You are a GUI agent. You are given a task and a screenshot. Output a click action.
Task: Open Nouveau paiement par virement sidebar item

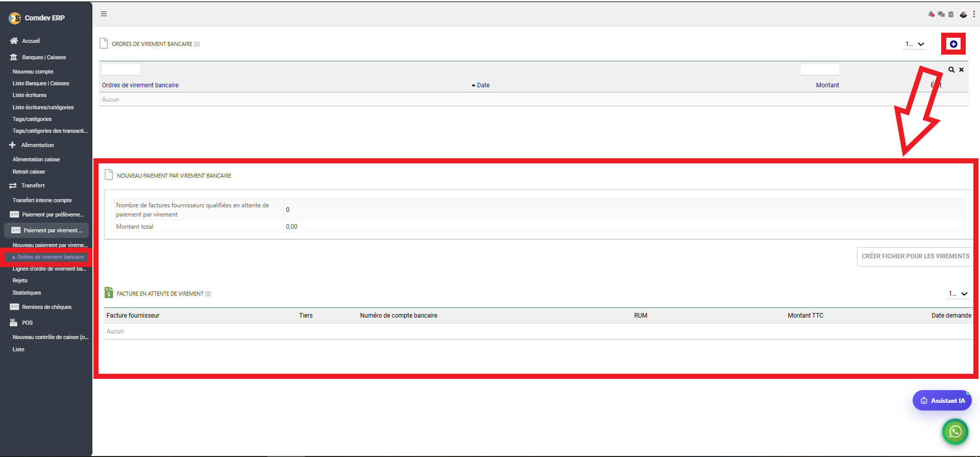(x=50, y=245)
